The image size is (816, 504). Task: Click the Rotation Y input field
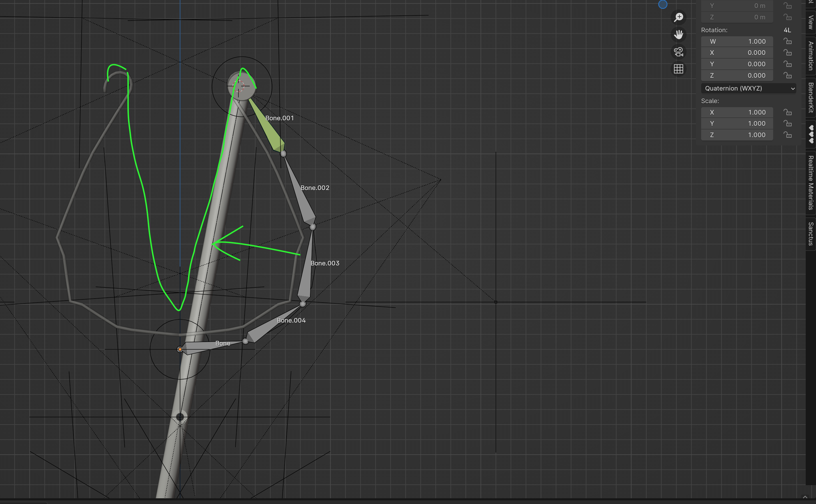737,64
